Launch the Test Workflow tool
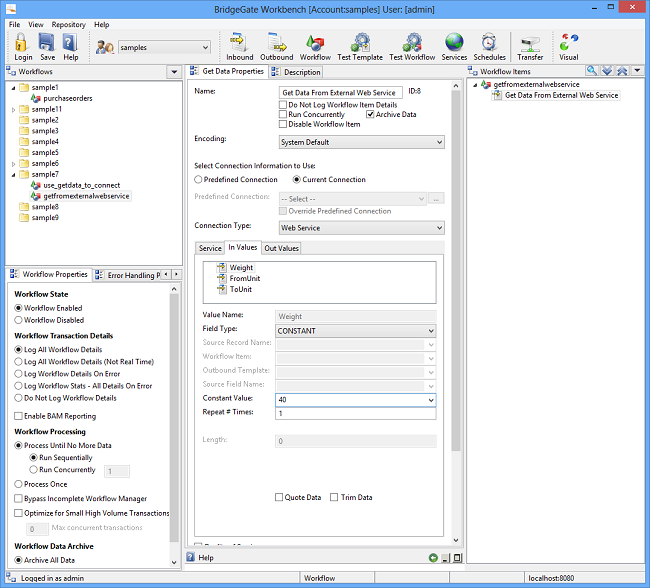Viewport: 650px width, 588px height. 411,44
